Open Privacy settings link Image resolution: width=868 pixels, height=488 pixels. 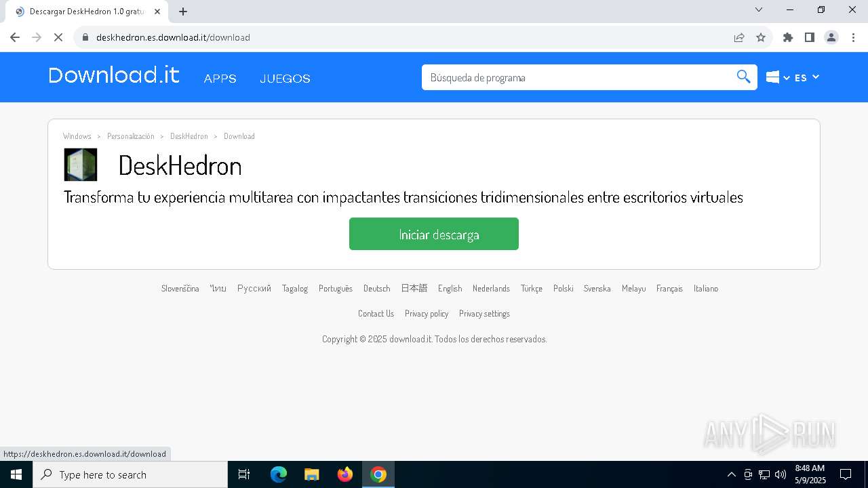pos(484,313)
